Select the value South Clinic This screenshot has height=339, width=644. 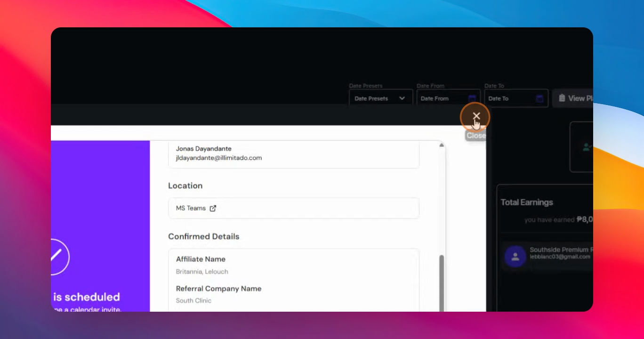pyautogui.click(x=193, y=300)
